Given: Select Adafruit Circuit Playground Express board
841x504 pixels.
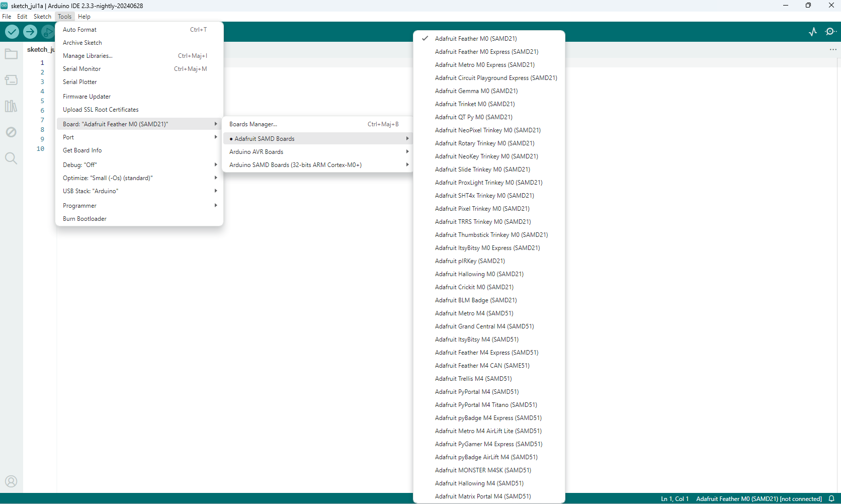Looking at the screenshot, I should [489, 78].
